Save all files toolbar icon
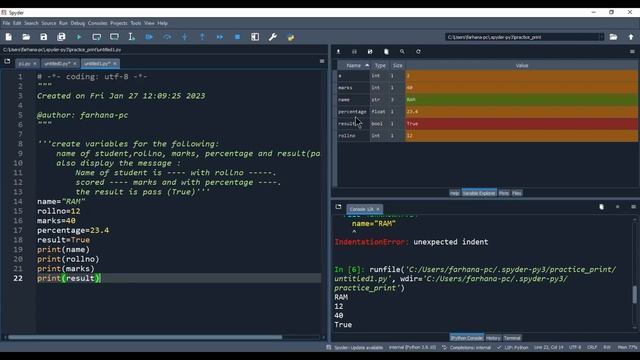The width and height of the screenshot is (640, 360). 61,37
